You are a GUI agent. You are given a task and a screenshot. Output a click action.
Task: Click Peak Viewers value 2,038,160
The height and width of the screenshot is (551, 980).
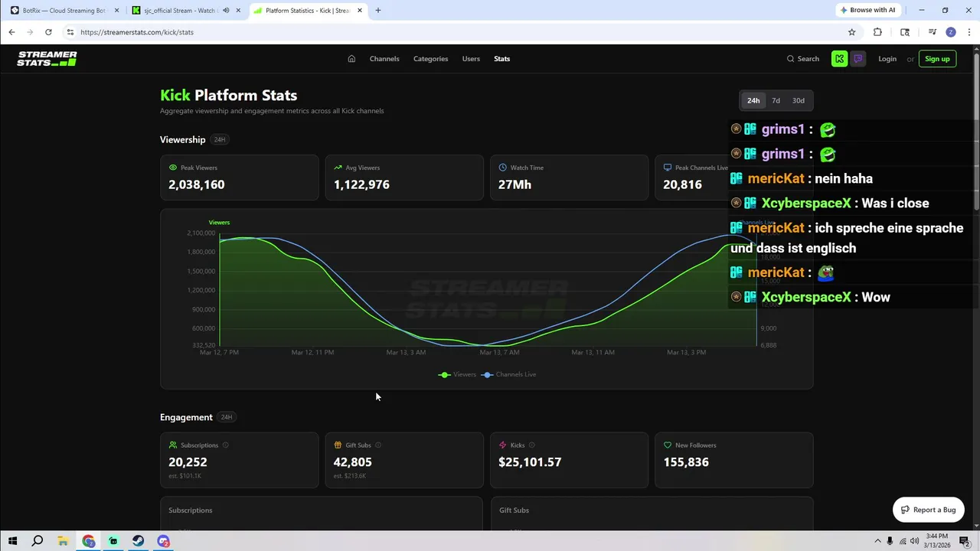(197, 184)
